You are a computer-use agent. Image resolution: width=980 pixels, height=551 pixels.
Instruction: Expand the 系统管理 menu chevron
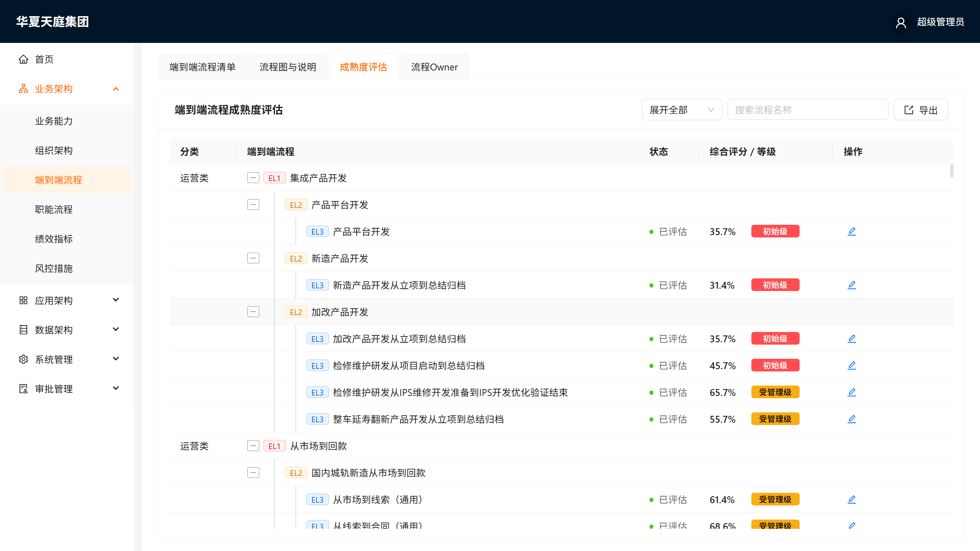[x=116, y=359]
